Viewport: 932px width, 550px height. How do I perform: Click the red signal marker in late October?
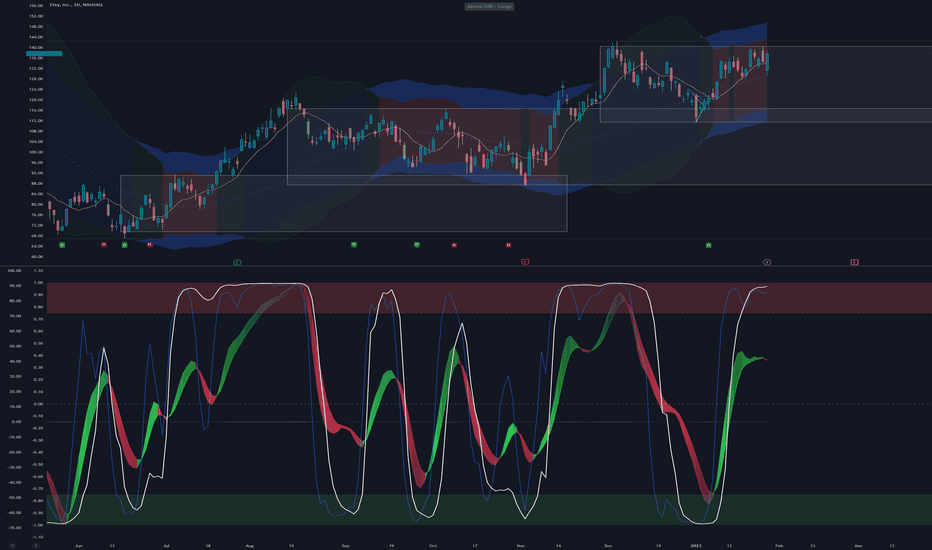point(508,245)
